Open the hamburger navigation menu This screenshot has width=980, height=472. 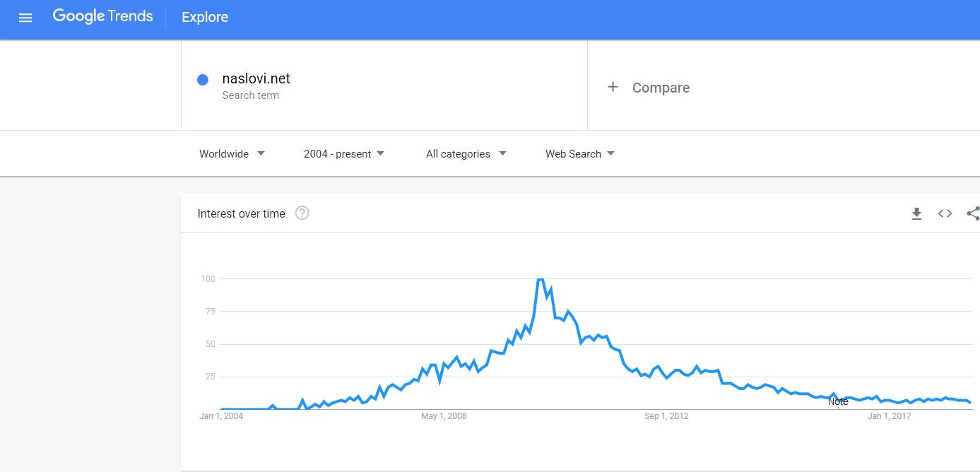point(25,18)
